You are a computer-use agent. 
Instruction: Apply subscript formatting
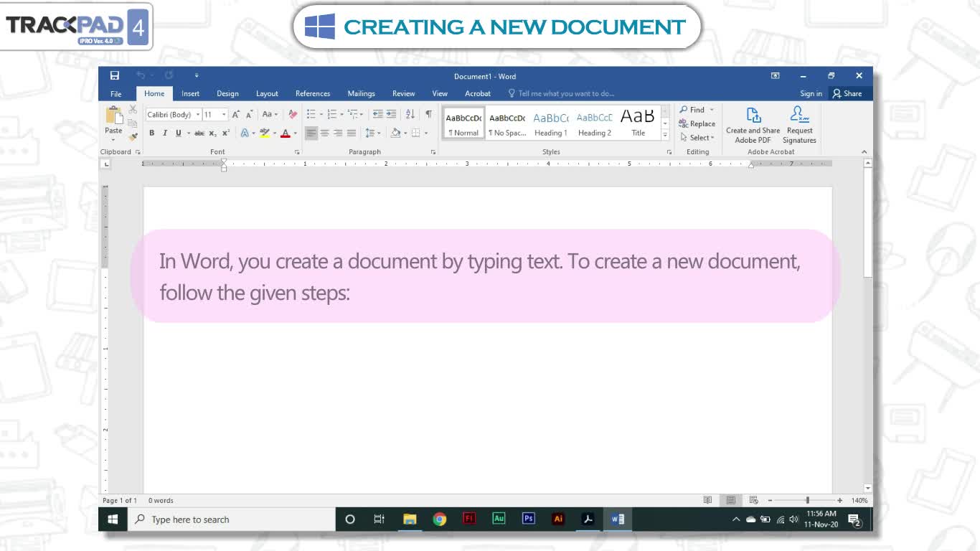coord(212,133)
